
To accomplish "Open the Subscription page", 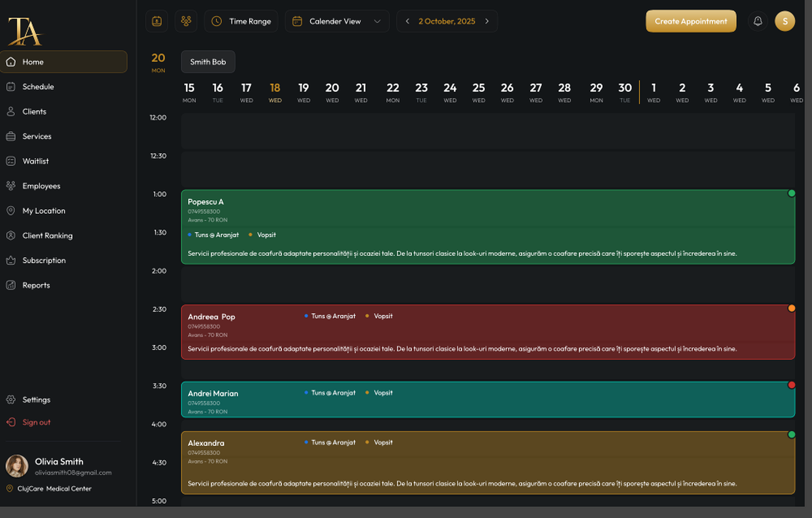I will (44, 260).
